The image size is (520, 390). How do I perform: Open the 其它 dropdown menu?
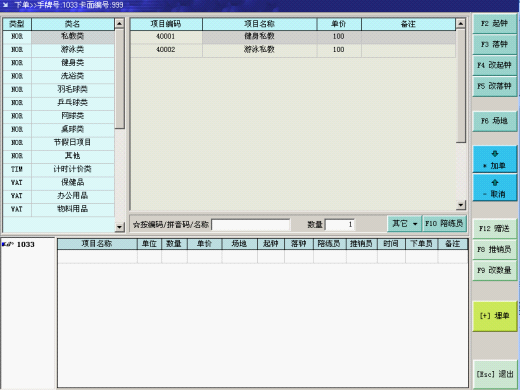[x=404, y=224]
